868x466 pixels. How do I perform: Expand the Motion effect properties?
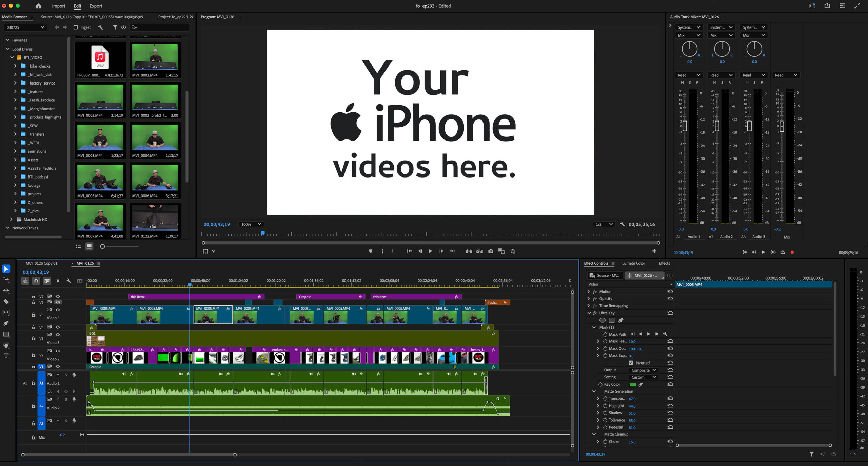pos(589,292)
